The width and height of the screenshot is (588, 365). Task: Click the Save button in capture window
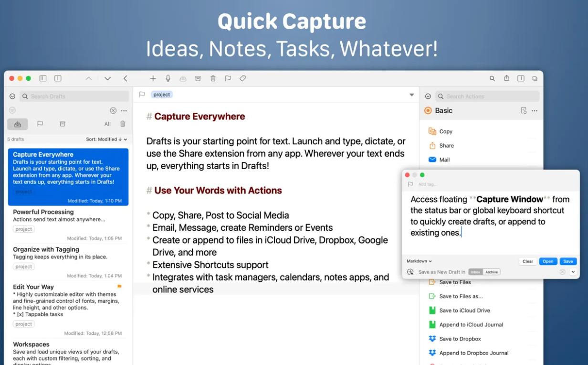[568, 261]
